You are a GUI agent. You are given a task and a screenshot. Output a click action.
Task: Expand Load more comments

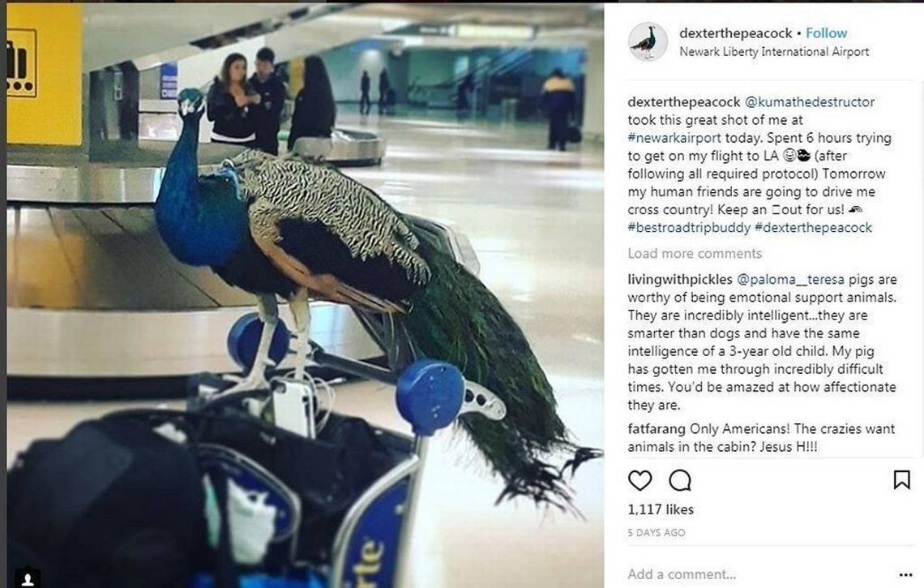point(694,253)
